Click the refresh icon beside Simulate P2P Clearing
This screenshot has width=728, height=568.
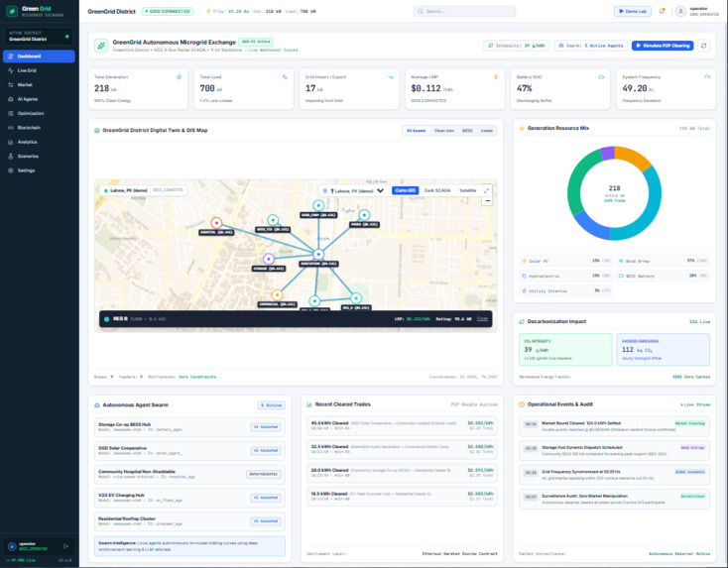coord(704,46)
